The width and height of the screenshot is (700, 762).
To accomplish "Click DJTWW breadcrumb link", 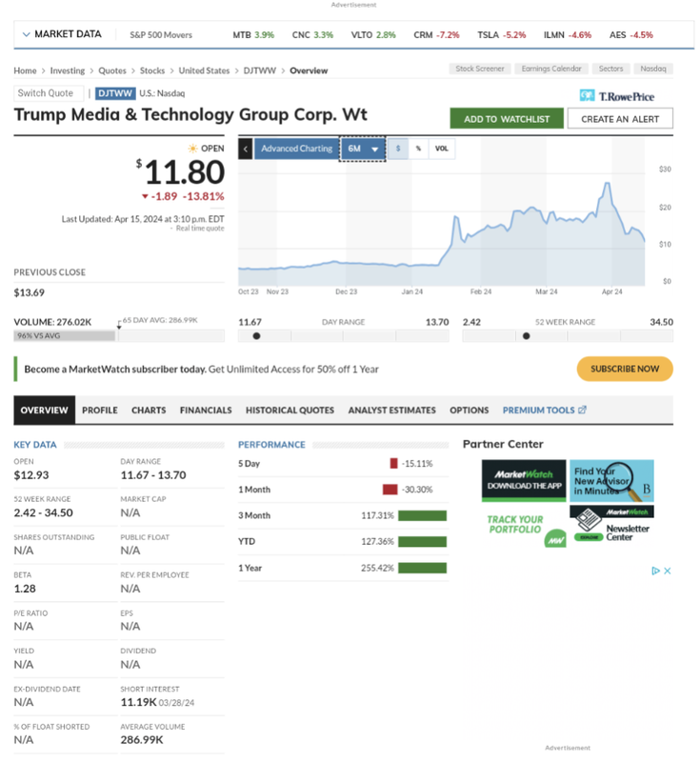I will 259,70.
